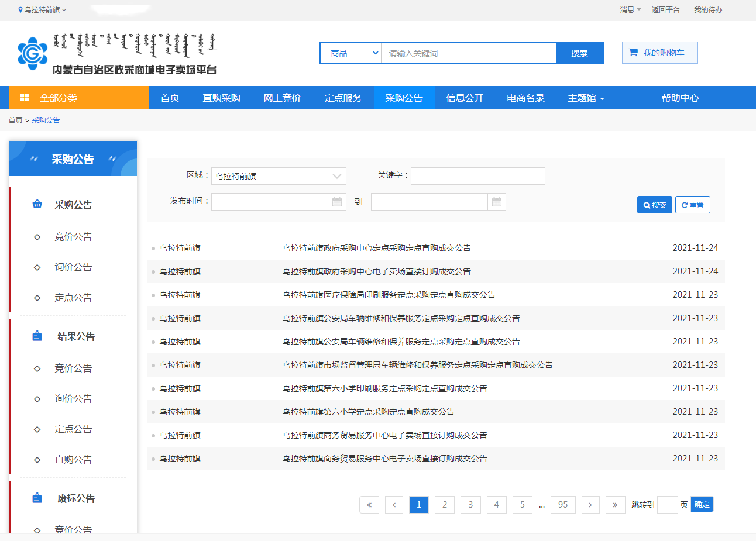This screenshot has height=541, width=756.
Task: Open 乌拉特前旗第六小学印刷服务 announcement
Action: [385, 388]
